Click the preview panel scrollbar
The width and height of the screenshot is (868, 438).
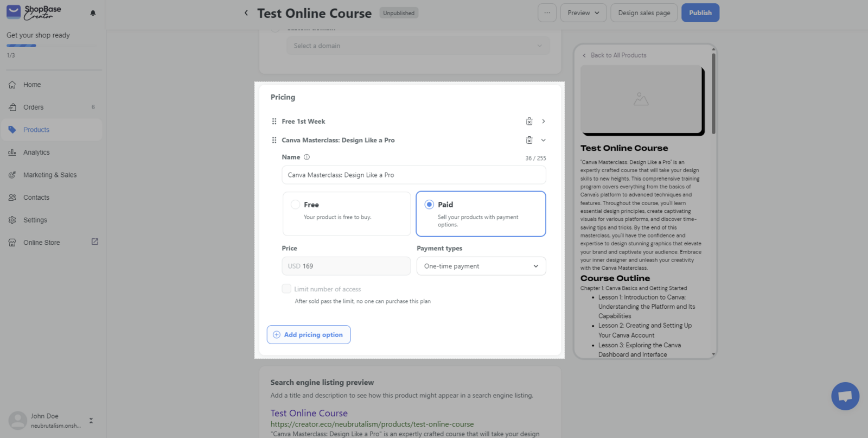pos(713,93)
